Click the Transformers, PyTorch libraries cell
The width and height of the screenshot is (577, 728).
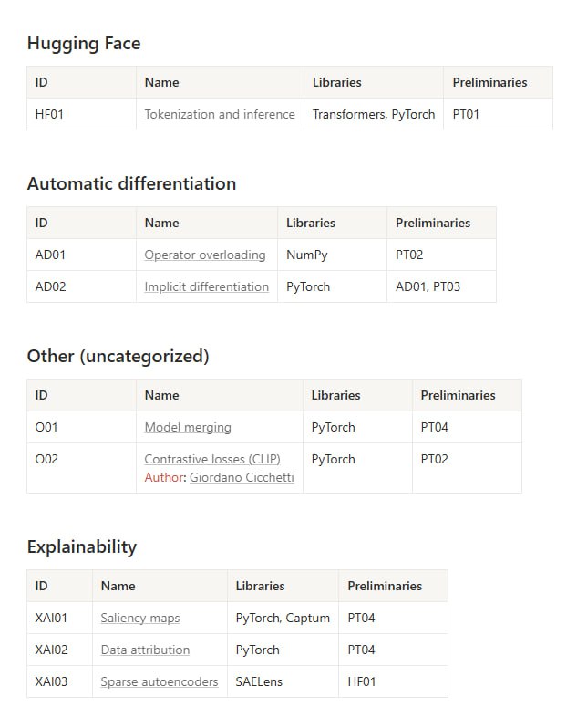tap(374, 114)
